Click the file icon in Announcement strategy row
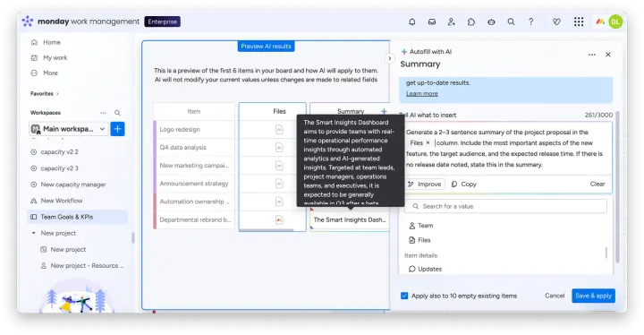The width and height of the screenshot is (644, 335). pyautogui.click(x=279, y=184)
